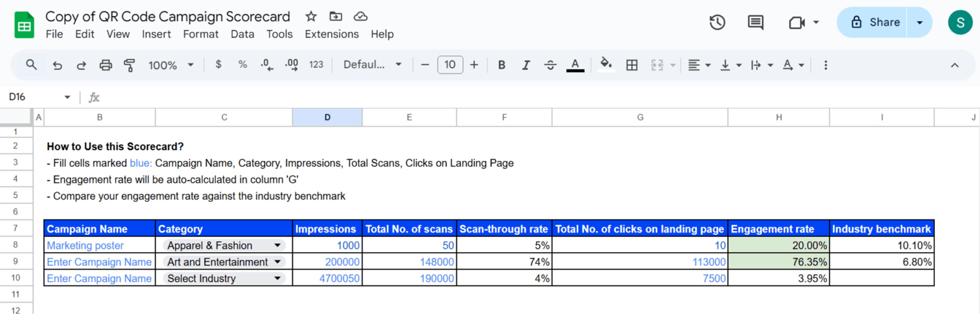
Task: Click the move to folder icon
Action: [x=336, y=16]
